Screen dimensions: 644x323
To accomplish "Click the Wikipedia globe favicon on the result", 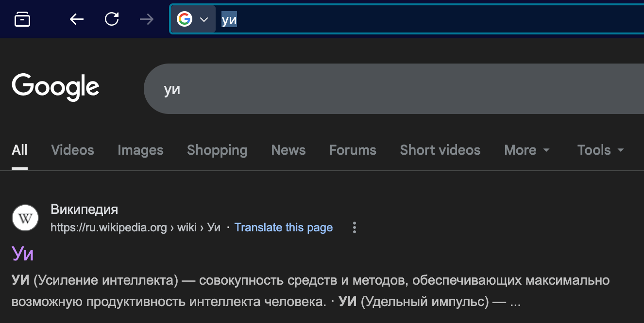I will (x=25, y=218).
